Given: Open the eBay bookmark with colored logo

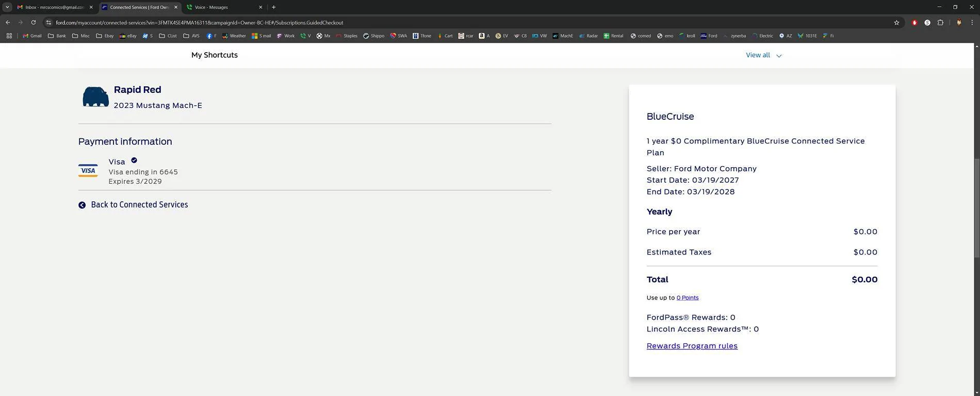Looking at the screenshot, I should click(128, 36).
